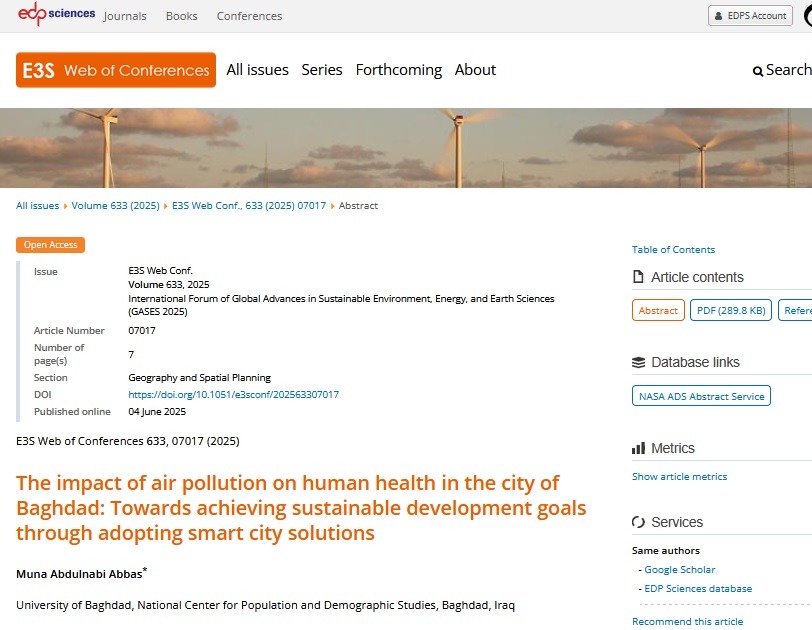
Task: Open the About menu item
Action: (475, 70)
